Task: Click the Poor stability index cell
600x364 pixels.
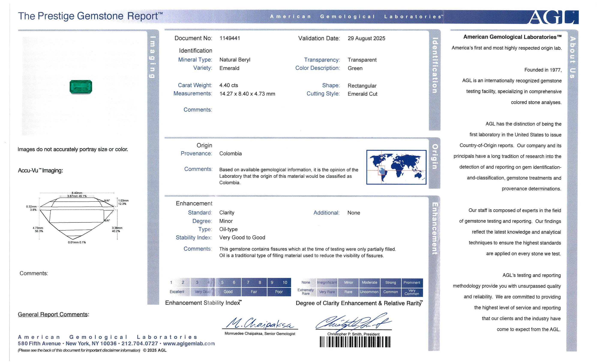Action: tap(279, 292)
